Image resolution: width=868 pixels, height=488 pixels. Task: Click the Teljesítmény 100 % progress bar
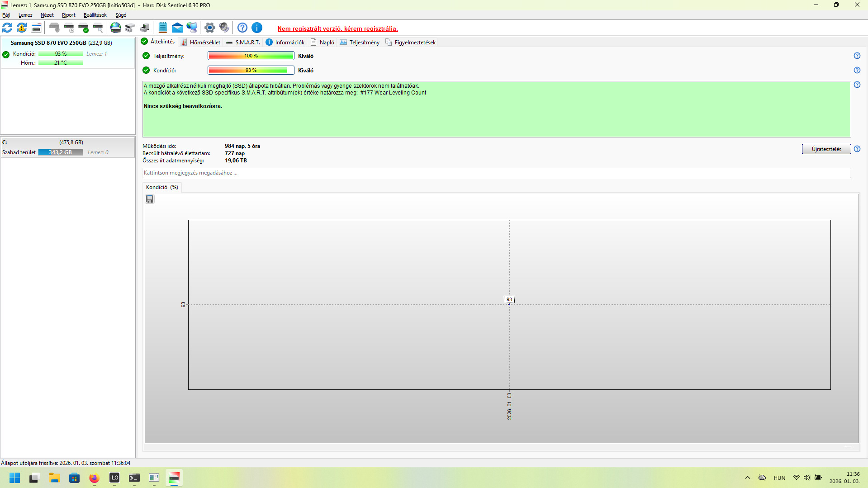pyautogui.click(x=251, y=56)
